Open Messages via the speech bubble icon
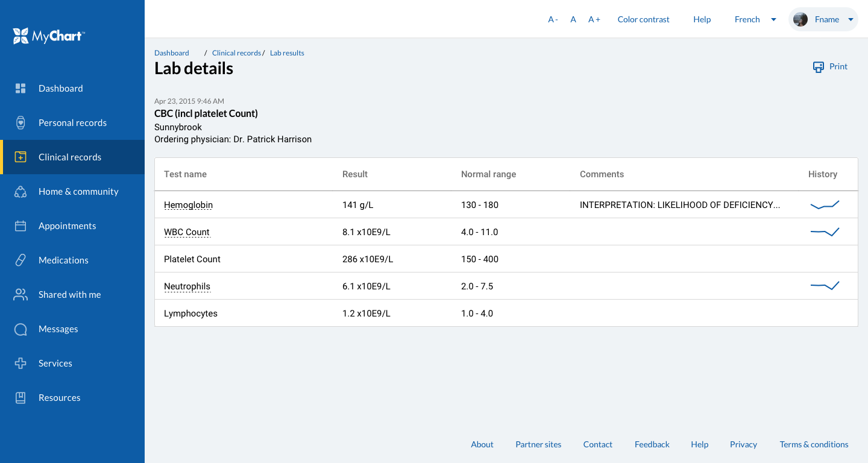This screenshot has width=868, height=463. tap(20, 329)
